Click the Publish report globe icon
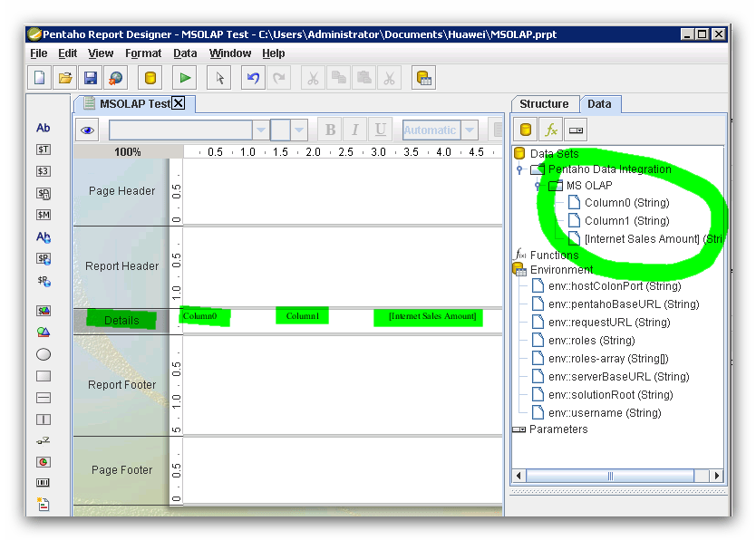This screenshot has width=756, height=540. (116, 78)
